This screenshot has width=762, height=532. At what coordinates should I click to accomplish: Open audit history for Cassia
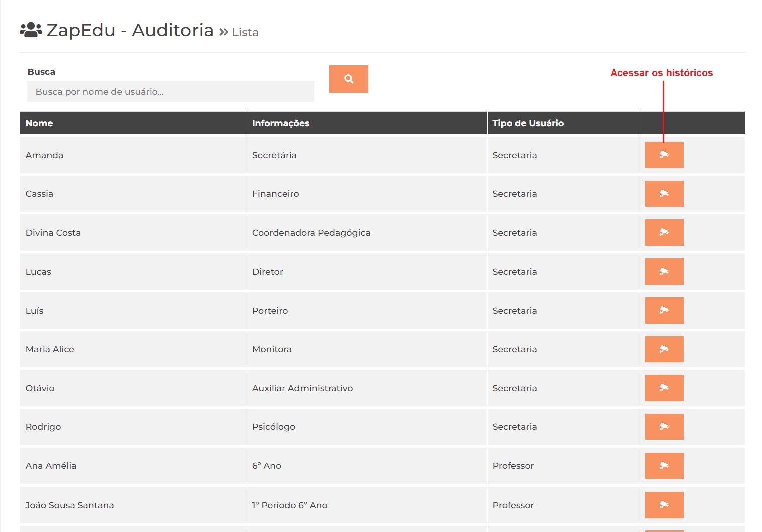[664, 194]
